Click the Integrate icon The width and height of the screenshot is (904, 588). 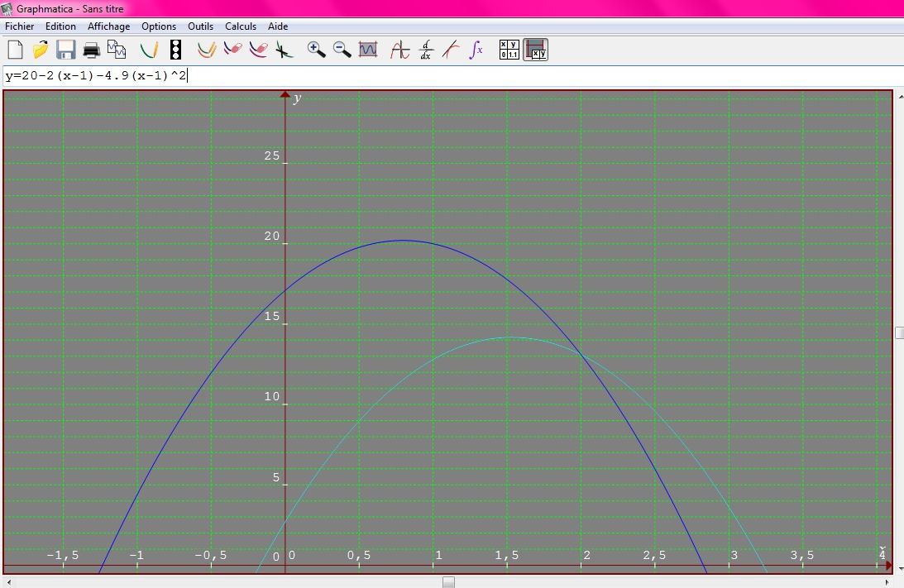tap(476, 50)
